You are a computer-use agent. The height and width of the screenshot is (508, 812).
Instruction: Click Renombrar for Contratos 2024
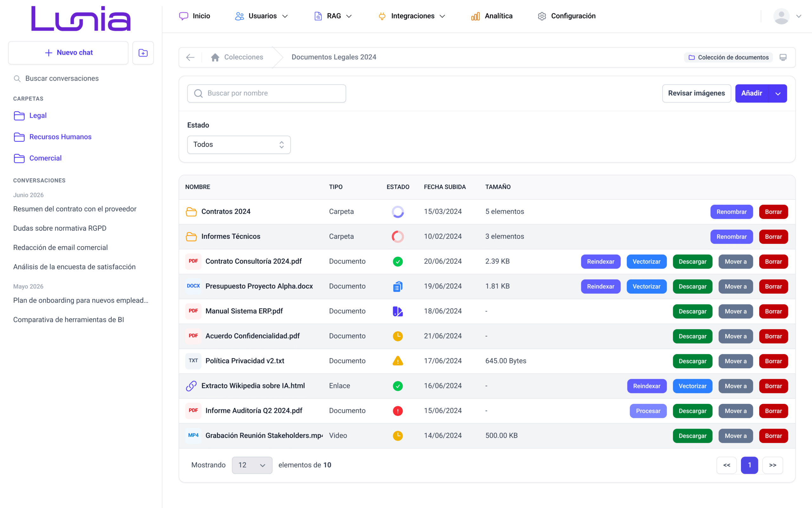tap(731, 212)
